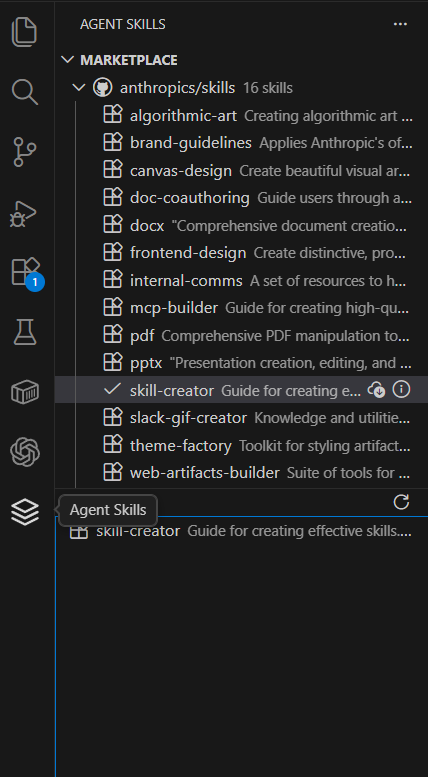The height and width of the screenshot is (777, 428).
Task: Click the web-artifacts-builder skill icon
Action: [112, 472]
